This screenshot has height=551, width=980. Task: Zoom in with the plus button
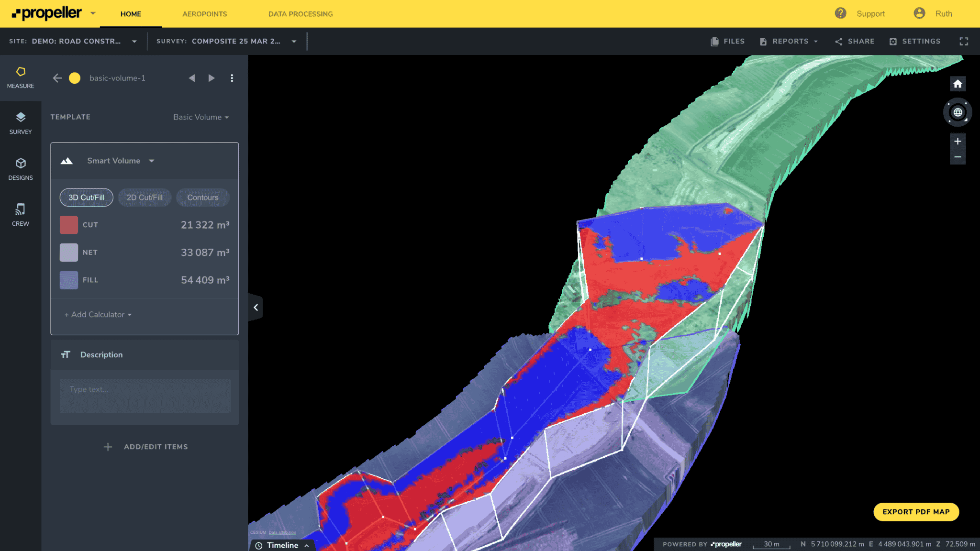click(958, 141)
